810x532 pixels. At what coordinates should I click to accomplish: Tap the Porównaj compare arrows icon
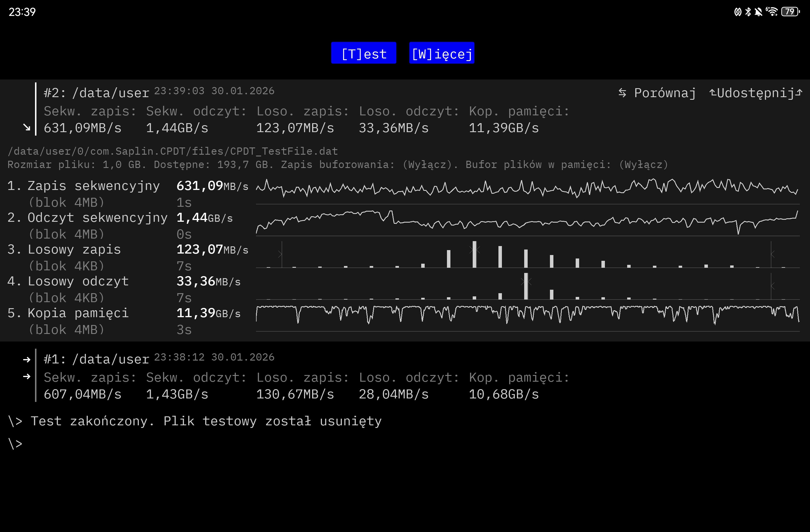622,93
